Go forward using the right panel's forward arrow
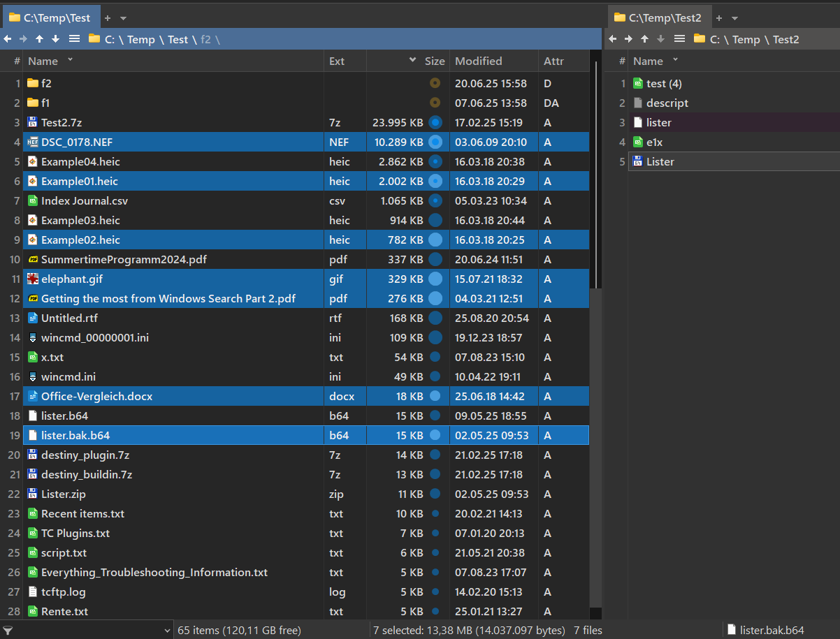 628,39
